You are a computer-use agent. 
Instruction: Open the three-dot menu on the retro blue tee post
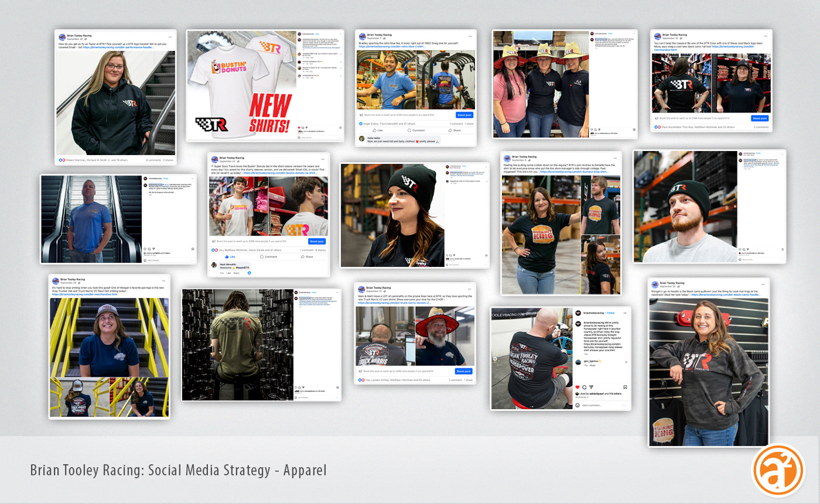tap(470, 36)
